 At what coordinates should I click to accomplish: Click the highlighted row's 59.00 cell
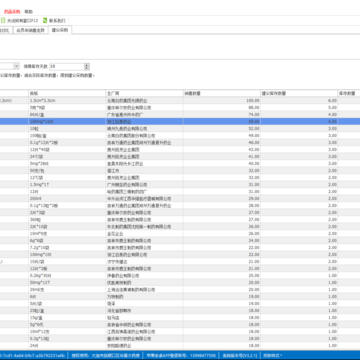click(222, 122)
